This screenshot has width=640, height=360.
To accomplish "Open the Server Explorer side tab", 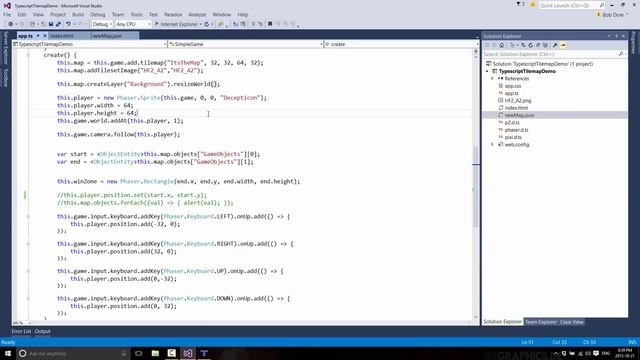I will (5, 48).
